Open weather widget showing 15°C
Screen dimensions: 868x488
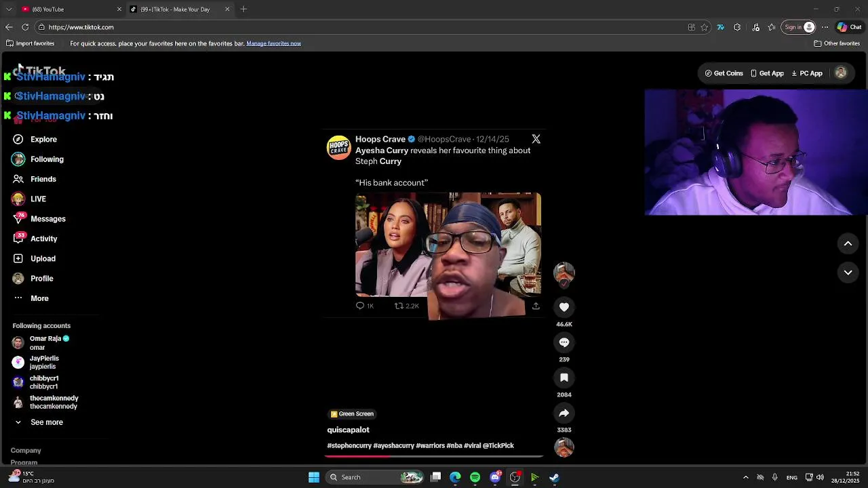[x=31, y=477]
